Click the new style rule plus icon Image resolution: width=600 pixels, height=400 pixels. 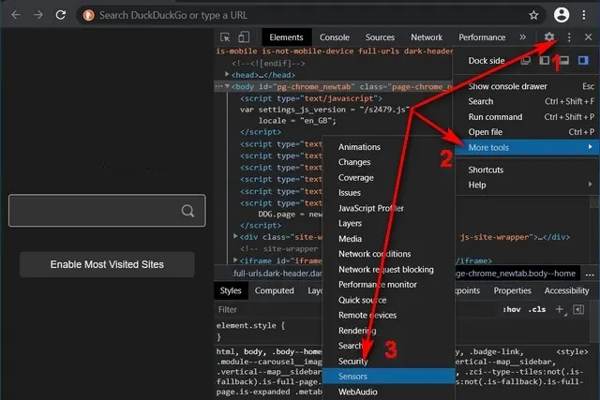pos(560,309)
